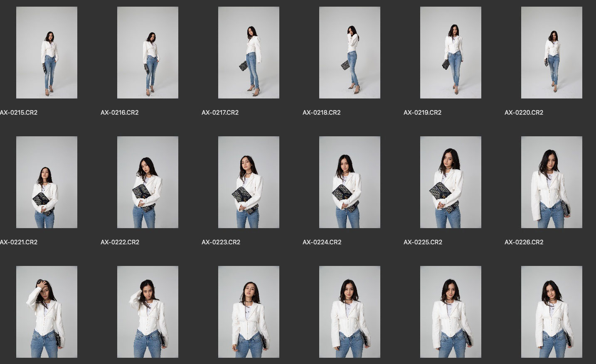Click the AX-0215.CR2 file name label
Image resolution: width=596 pixels, height=364 pixels.
[19, 113]
